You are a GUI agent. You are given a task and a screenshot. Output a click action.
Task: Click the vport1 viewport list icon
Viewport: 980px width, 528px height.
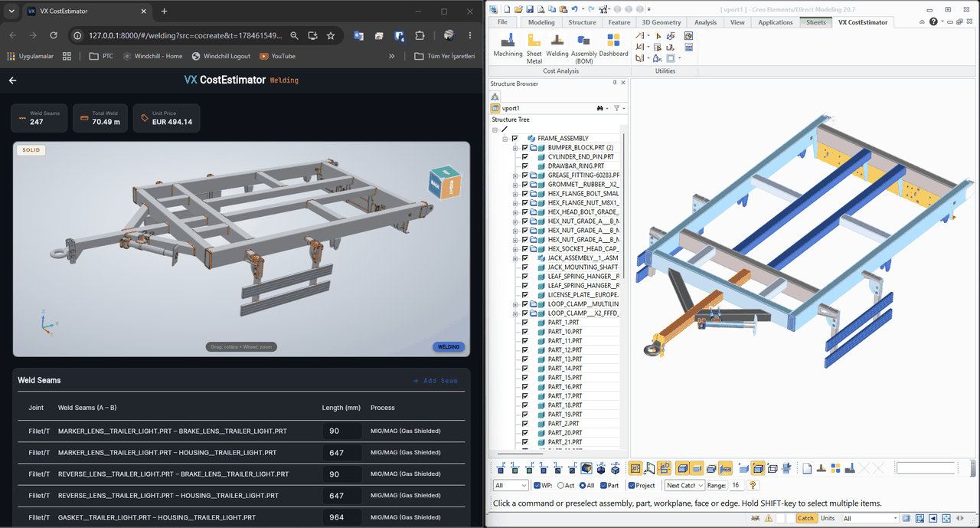click(x=495, y=108)
